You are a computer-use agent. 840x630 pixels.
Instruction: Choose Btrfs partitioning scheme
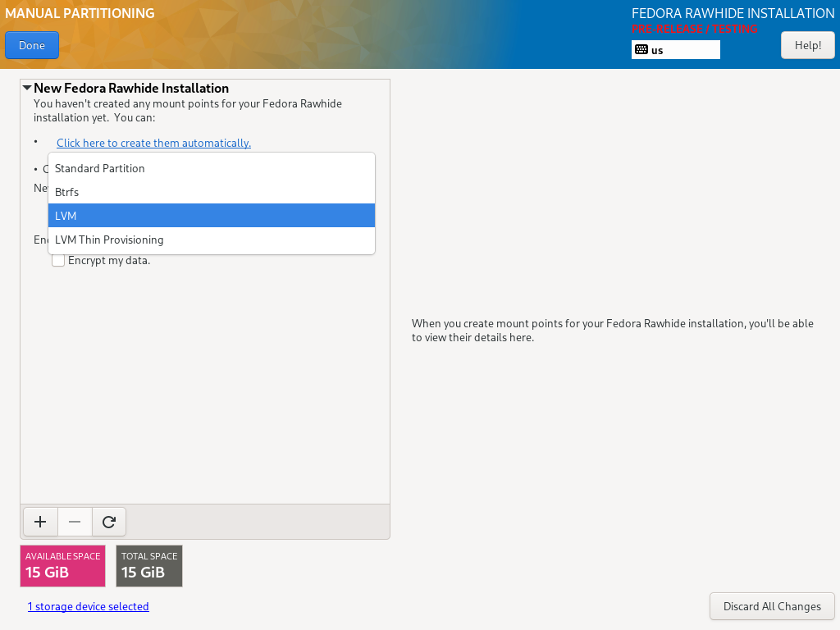point(212,192)
